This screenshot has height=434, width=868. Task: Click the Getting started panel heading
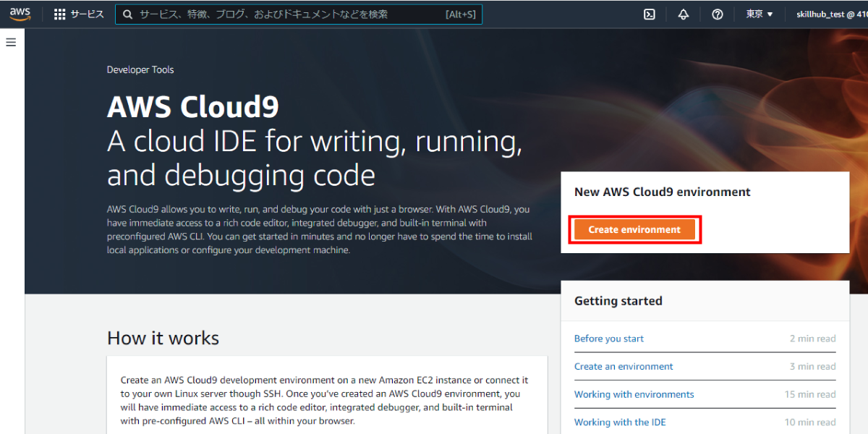pos(618,301)
